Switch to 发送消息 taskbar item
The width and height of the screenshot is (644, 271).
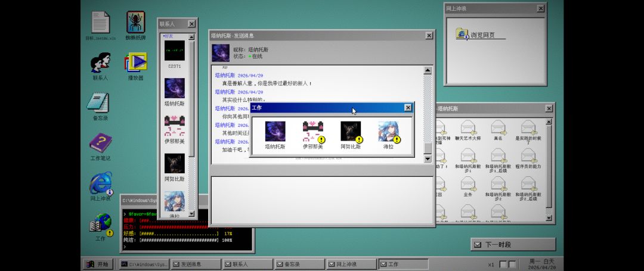click(196, 264)
